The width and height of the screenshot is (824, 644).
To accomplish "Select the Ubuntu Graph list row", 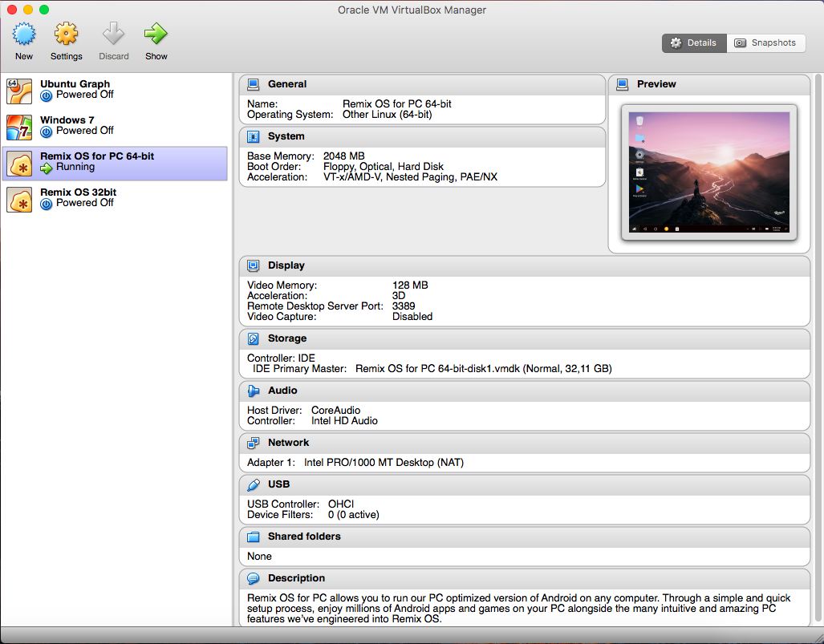I will (x=115, y=91).
